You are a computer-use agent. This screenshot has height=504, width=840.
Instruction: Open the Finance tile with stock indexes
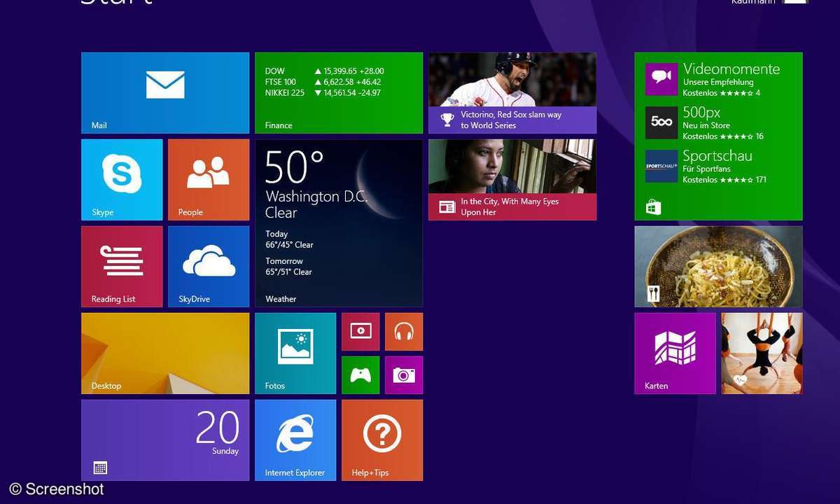pos(339,93)
